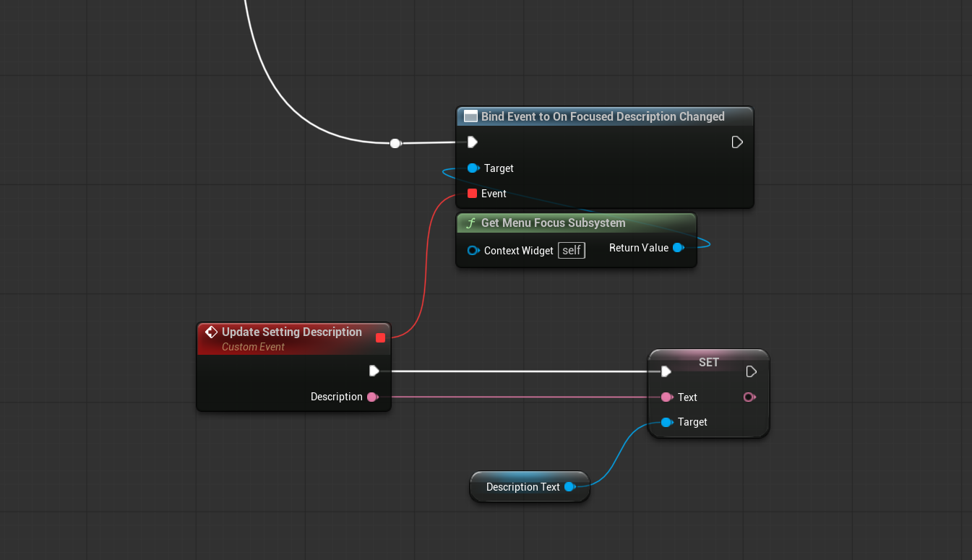This screenshot has height=560, width=972.
Task: Select the Get Menu Focus Subsystem node header
Action: (x=576, y=223)
